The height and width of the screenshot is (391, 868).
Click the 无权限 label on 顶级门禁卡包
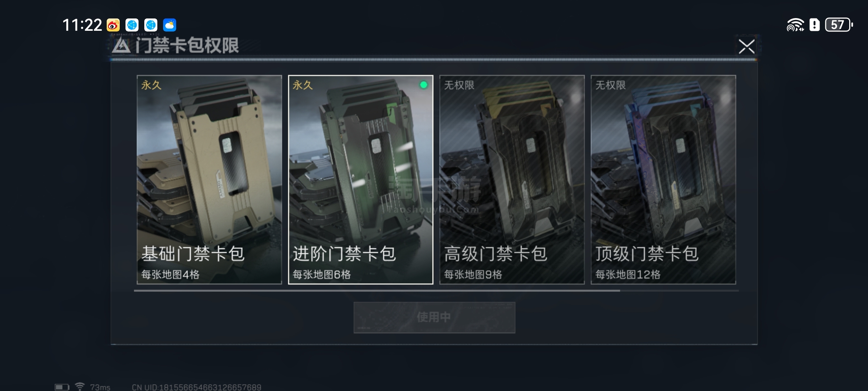[x=610, y=85]
